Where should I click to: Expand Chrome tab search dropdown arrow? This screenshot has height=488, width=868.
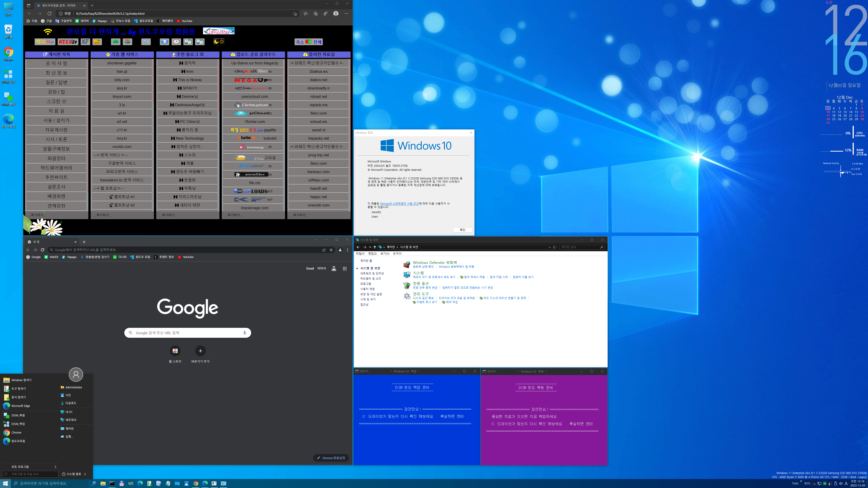(x=316, y=240)
